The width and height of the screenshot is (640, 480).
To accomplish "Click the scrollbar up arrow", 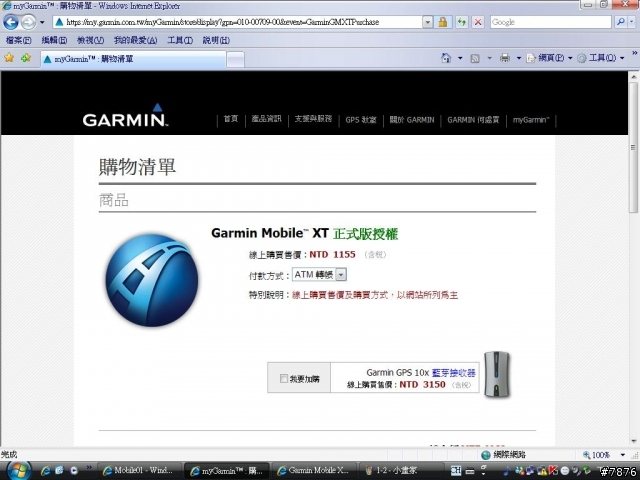I will (x=633, y=77).
